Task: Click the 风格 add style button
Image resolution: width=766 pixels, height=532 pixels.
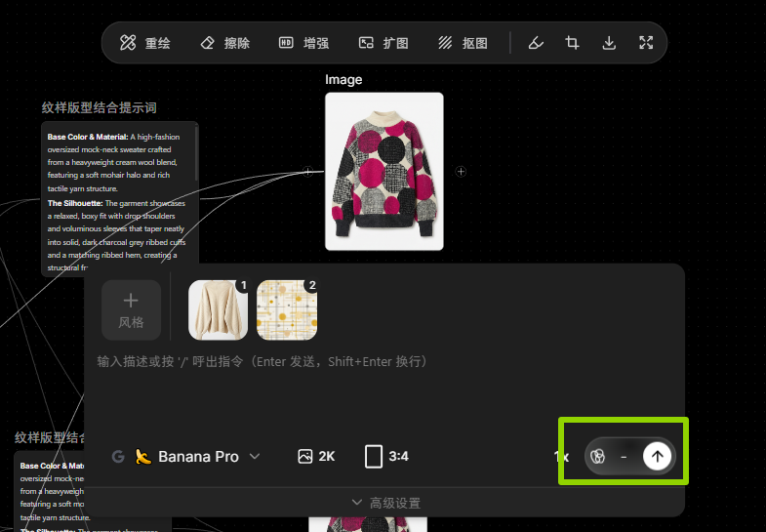Action: point(131,309)
